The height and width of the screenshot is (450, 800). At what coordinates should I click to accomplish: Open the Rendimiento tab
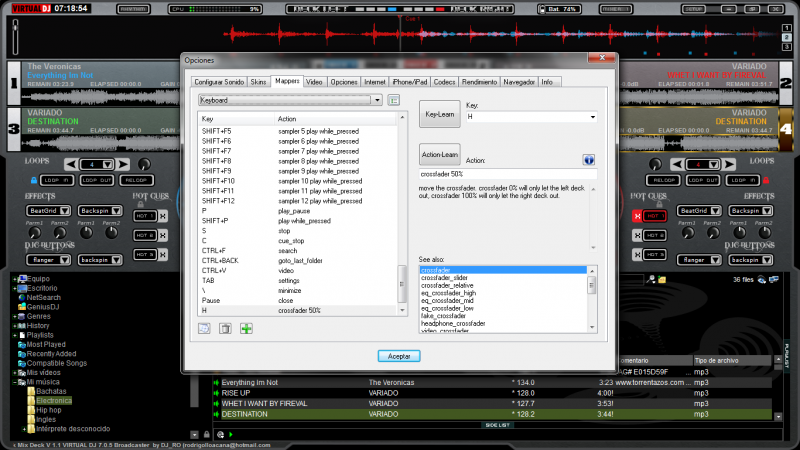click(x=482, y=81)
